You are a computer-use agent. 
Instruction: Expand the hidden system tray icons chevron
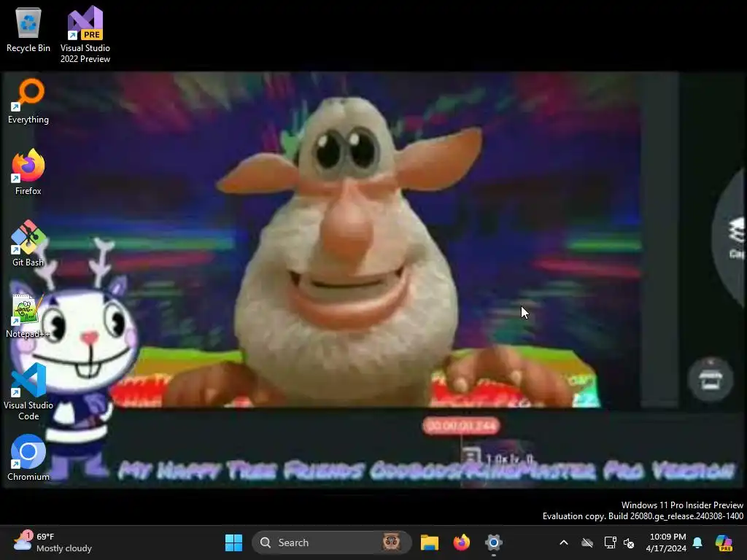(x=564, y=542)
